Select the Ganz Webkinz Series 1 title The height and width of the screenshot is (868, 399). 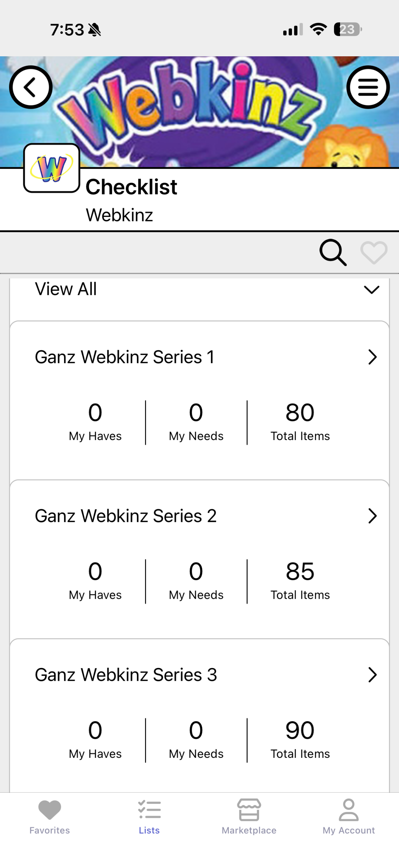pyautogui.click(x=125, y=357)
